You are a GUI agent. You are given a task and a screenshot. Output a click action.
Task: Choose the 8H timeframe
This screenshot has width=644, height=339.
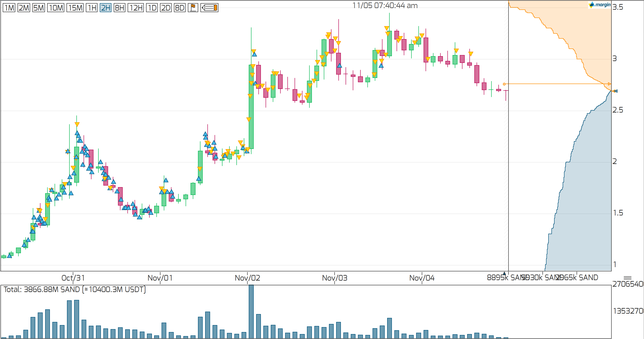(x=119, y=8)
